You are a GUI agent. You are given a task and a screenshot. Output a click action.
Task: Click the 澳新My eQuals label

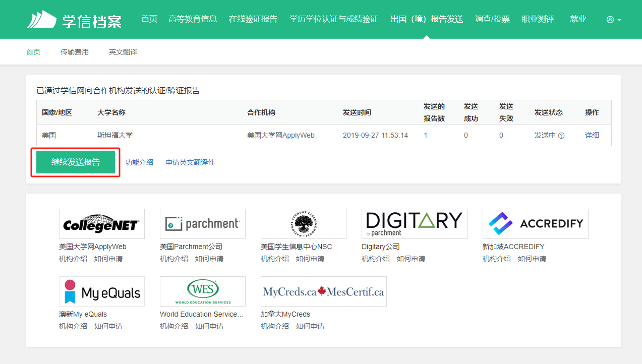click(83, 314)
